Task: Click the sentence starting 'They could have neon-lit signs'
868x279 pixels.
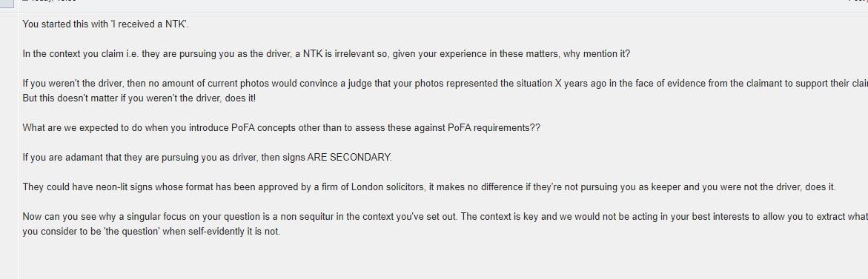Action: pyautogui.click(x=429, y=186)
